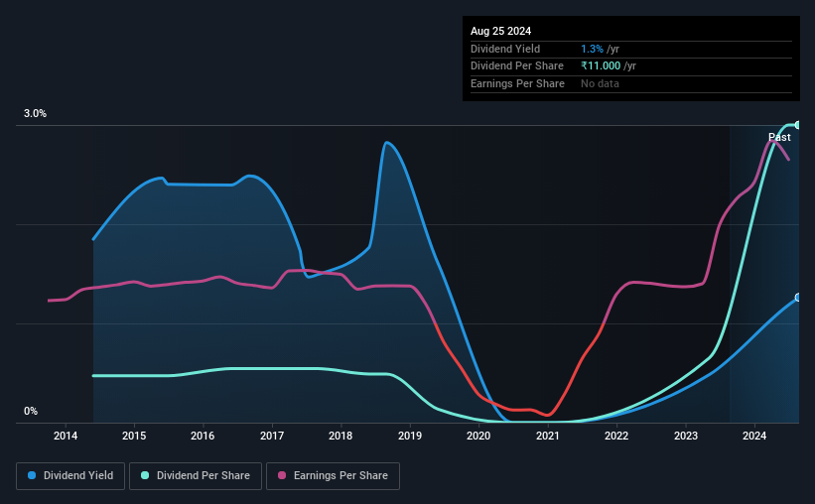The image size is (815, 504).
Task: Click the Dividend Yield line endpoint marker
Action: coord(798,298)
